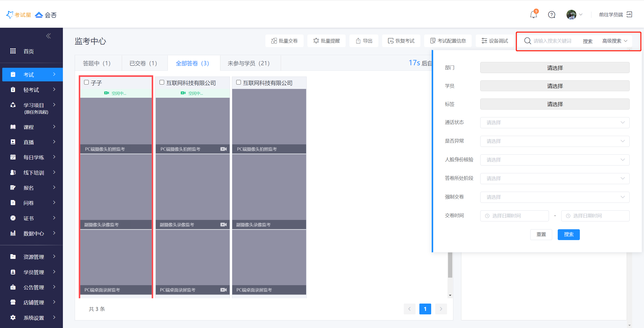Image resolution: width=644 pixels, height=328 pixels.
Task: Click the 系统设置 gear icon
Action: pyautogui.click(x=13, y=318)
